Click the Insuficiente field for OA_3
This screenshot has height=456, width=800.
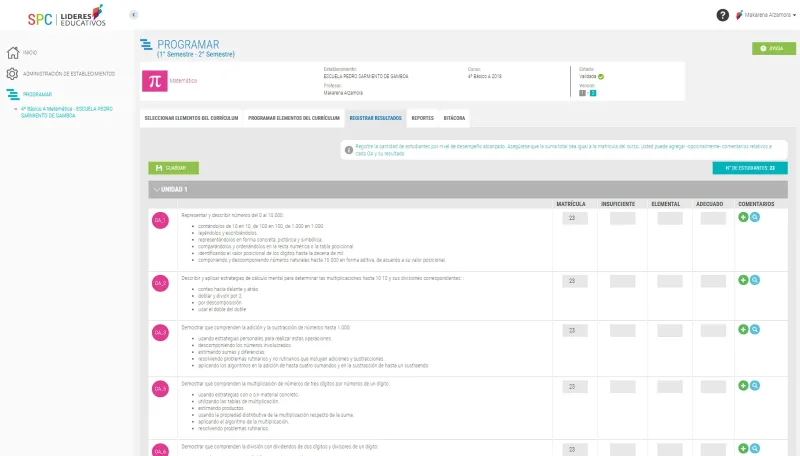click(622, 331)
